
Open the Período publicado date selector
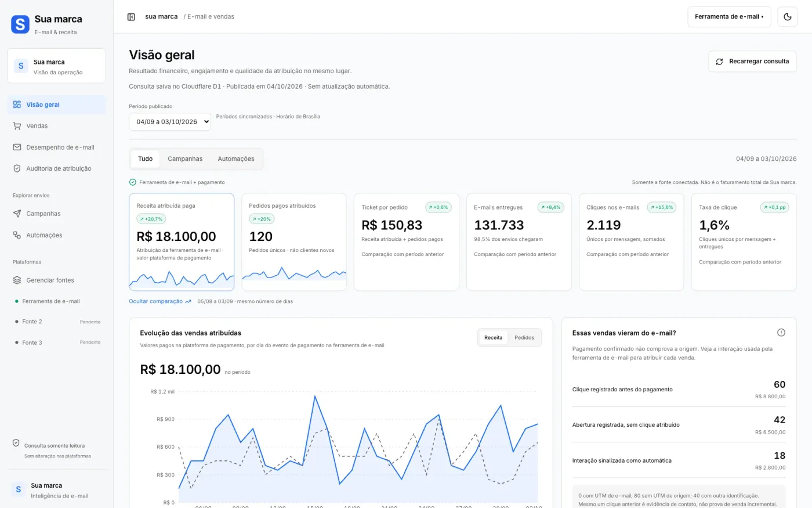(170, 122)
